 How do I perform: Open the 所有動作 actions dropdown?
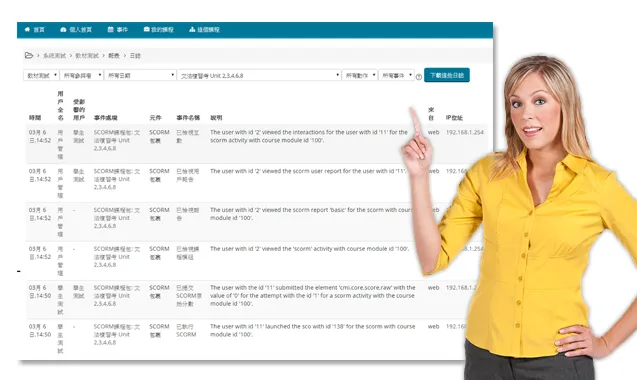point(360,75)
